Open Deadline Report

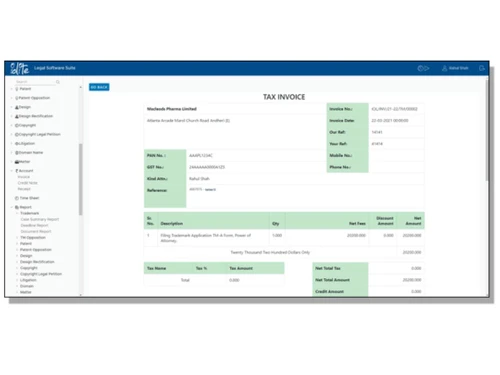click(x=34, y=225)
